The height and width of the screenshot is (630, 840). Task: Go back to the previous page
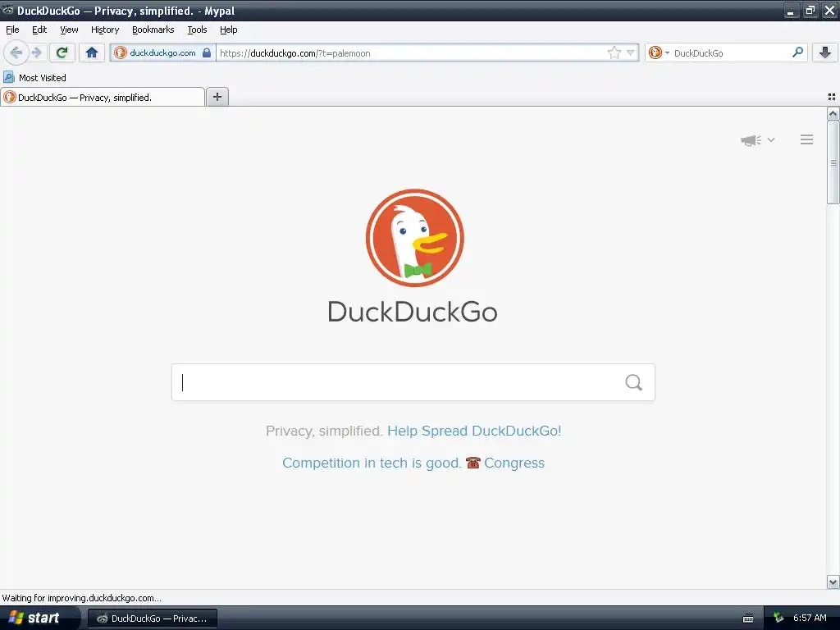(16, 52)
